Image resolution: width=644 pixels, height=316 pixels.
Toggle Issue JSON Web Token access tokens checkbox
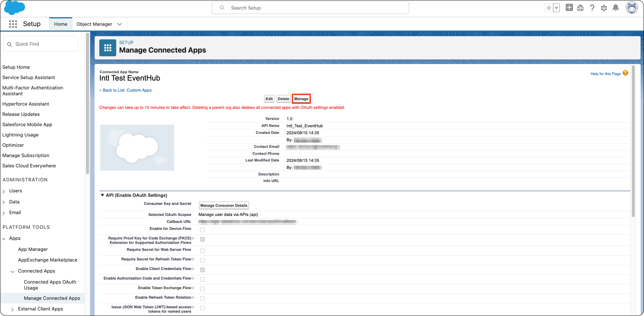pos(202,308)
